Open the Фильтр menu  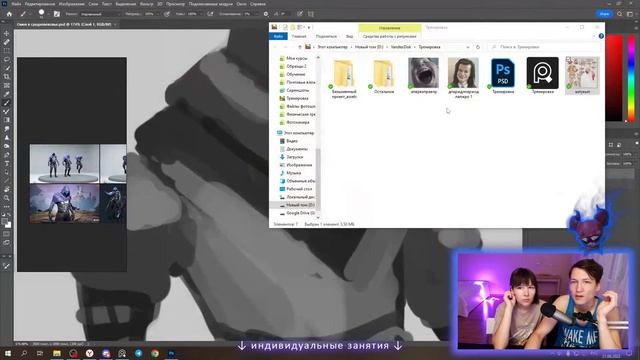[x=147, y=4]
